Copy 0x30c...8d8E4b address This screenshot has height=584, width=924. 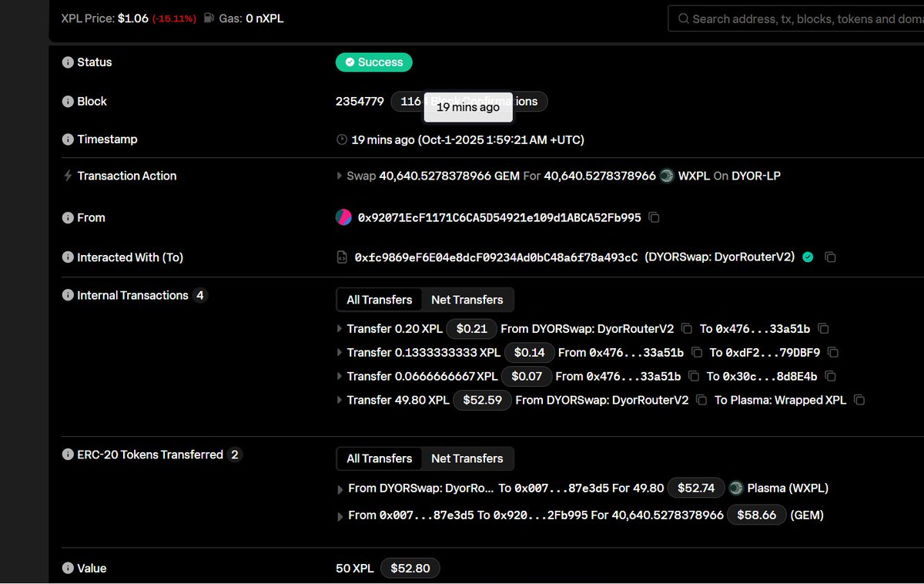pos(830,377)
